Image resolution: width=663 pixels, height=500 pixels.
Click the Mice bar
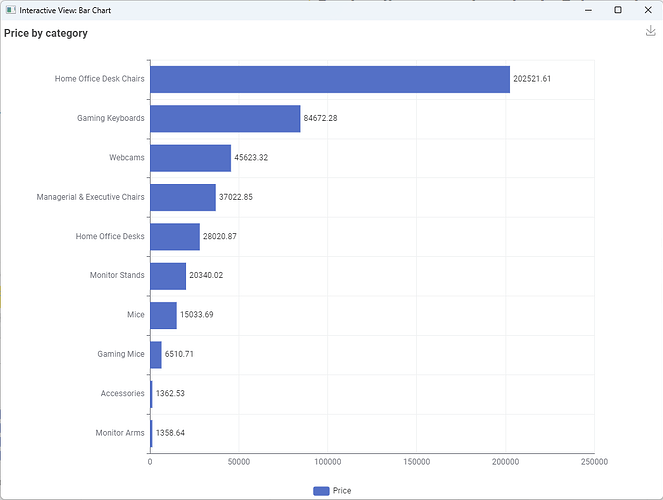click(163, 315)
